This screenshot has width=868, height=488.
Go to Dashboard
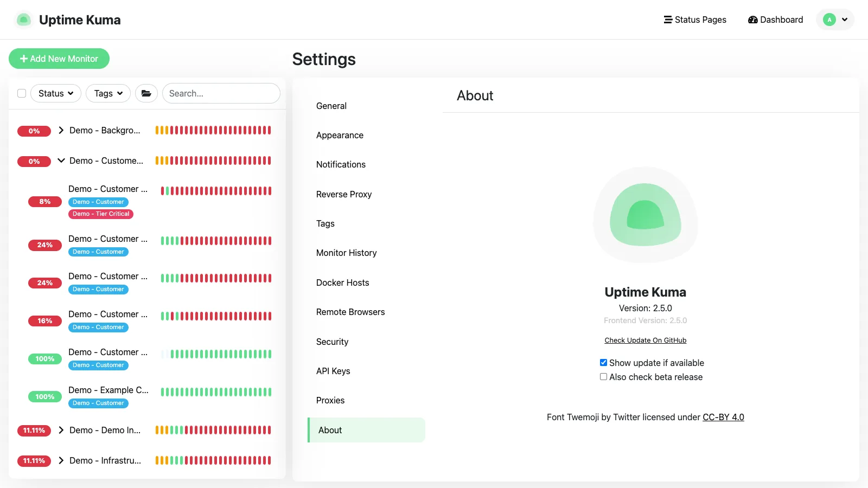(775, 20)
